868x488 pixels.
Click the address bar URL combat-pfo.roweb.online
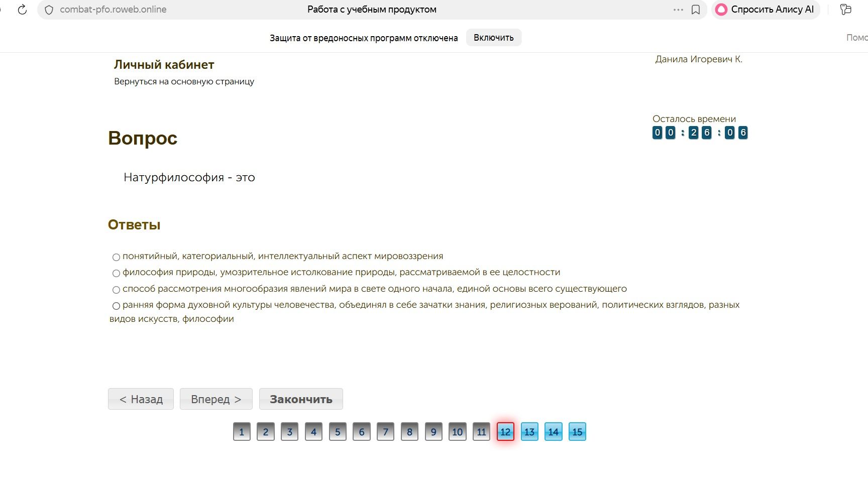[x=113, y=10]
